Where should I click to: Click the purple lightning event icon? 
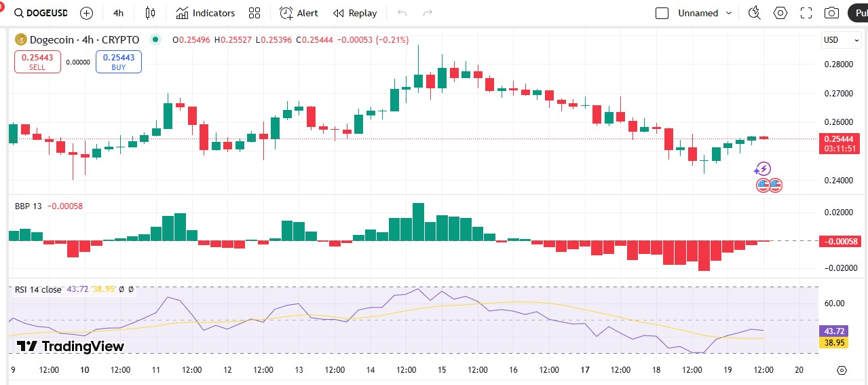[763, 169]
